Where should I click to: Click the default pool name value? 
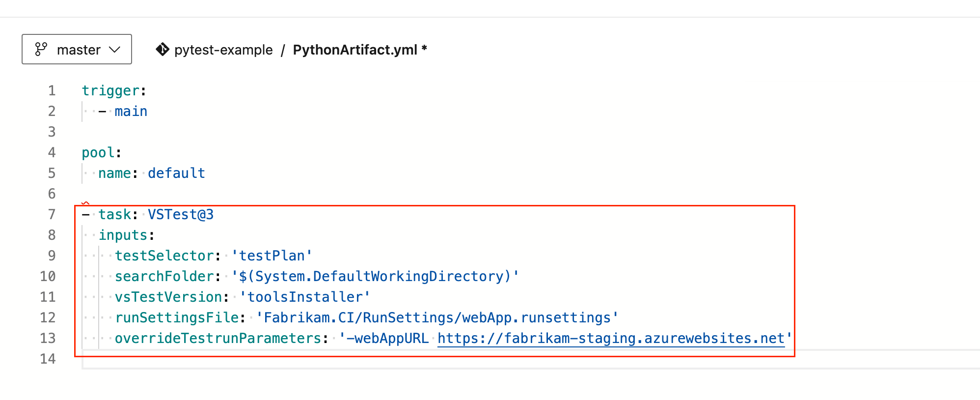click(176, 173)
